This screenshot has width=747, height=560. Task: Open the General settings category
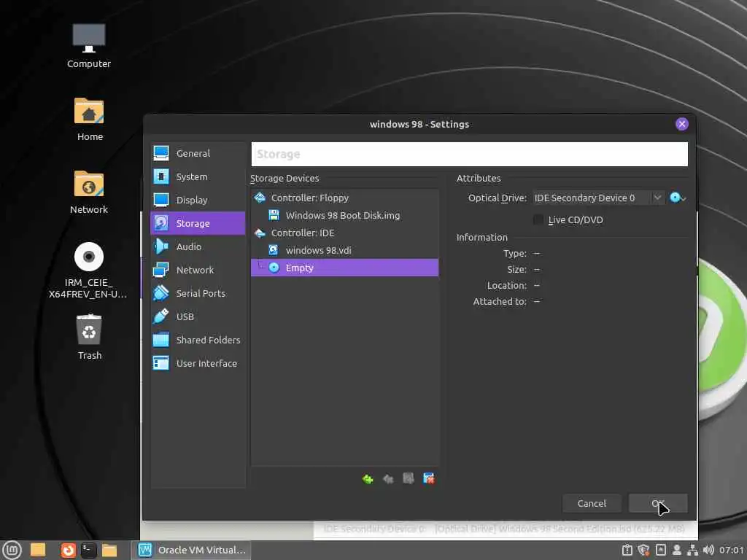pos(197,153)
